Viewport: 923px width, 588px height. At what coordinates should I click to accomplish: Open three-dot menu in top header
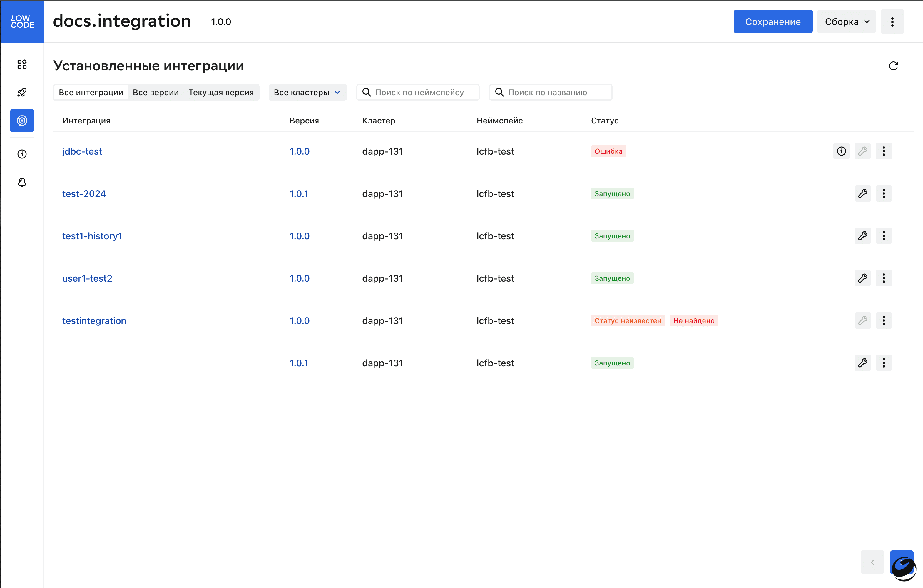point(892,22)
